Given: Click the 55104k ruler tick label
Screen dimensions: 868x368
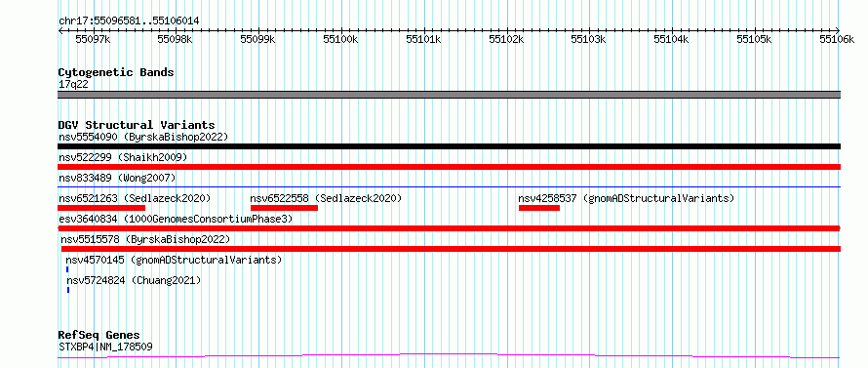Looking at the screenshot, I should tap(671, 39).
